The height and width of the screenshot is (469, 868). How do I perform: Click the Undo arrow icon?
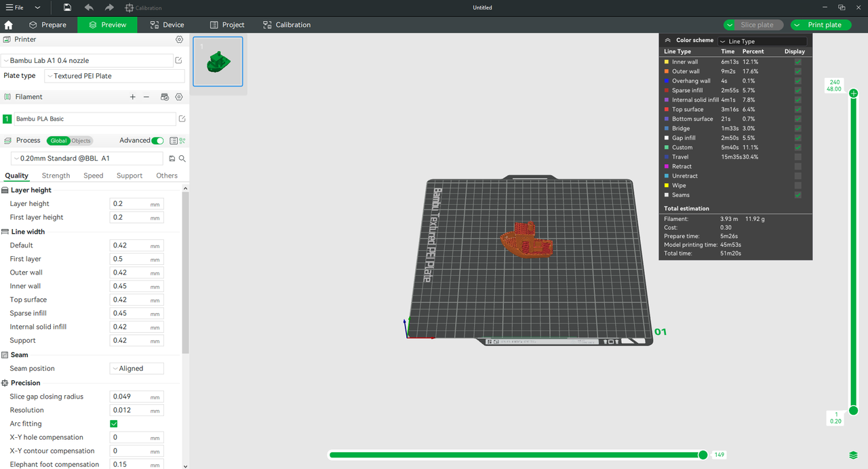coord(89,7)
